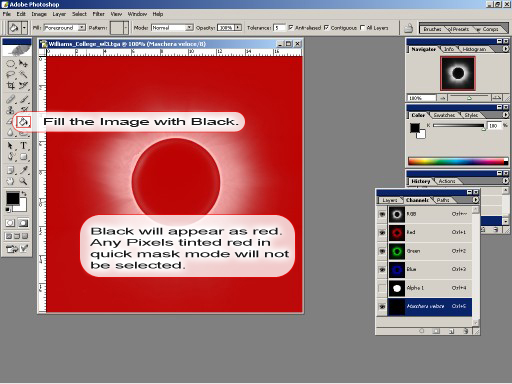Viewport: 512px width, 384px height.
Task: Hide the Blue channel eye
Action: point(382,269)
